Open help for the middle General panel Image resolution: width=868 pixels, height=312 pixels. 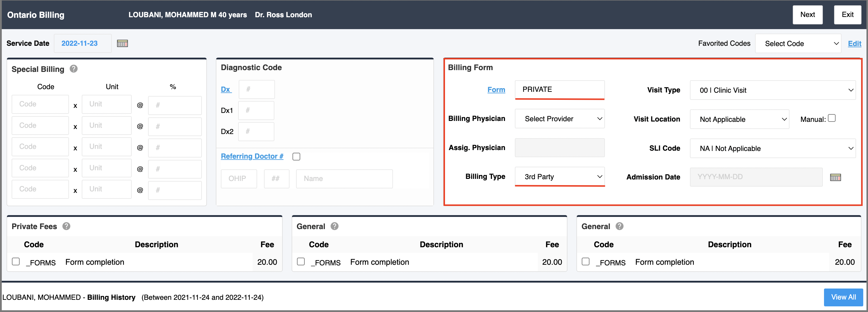click(334, 226)
